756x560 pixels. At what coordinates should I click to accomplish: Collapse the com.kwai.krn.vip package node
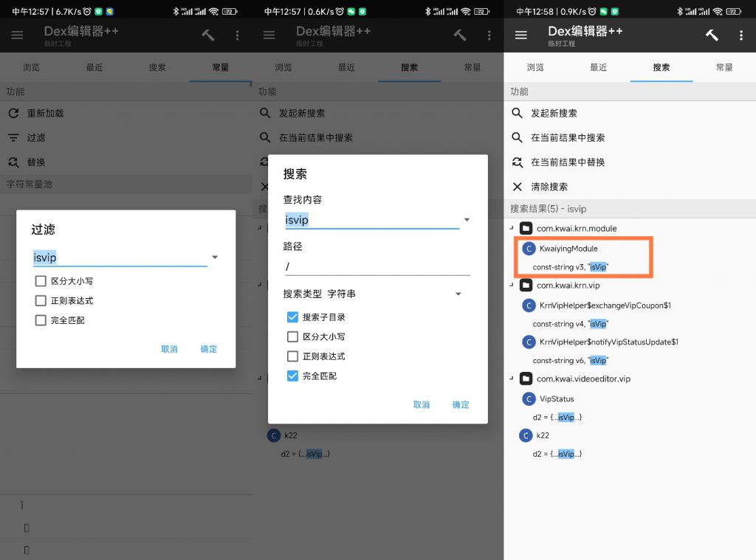(x=512, y=286)
